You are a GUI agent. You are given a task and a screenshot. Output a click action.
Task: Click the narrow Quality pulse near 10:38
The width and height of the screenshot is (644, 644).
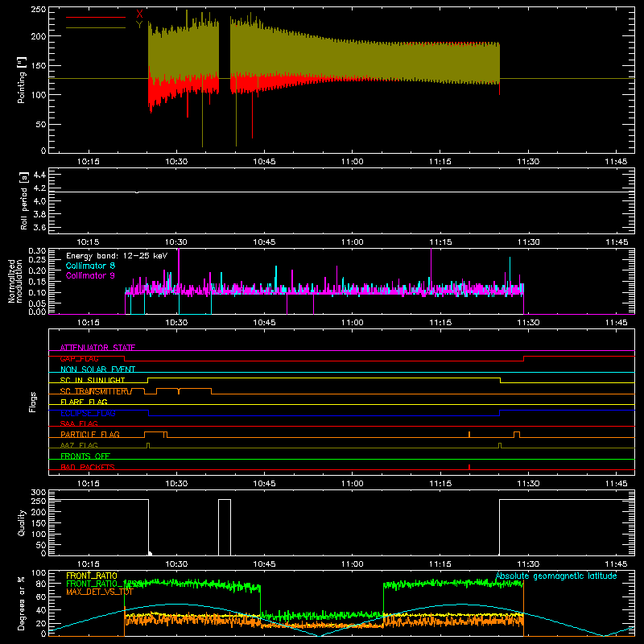pyautogui.click(x=225, y=527)
